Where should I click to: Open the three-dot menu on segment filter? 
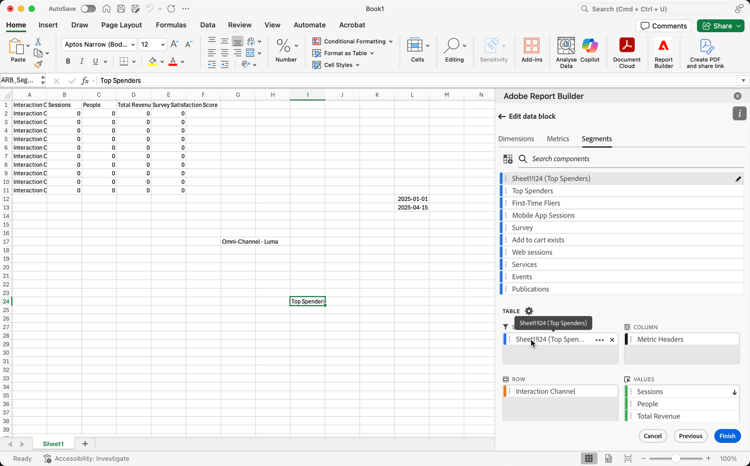599,340
